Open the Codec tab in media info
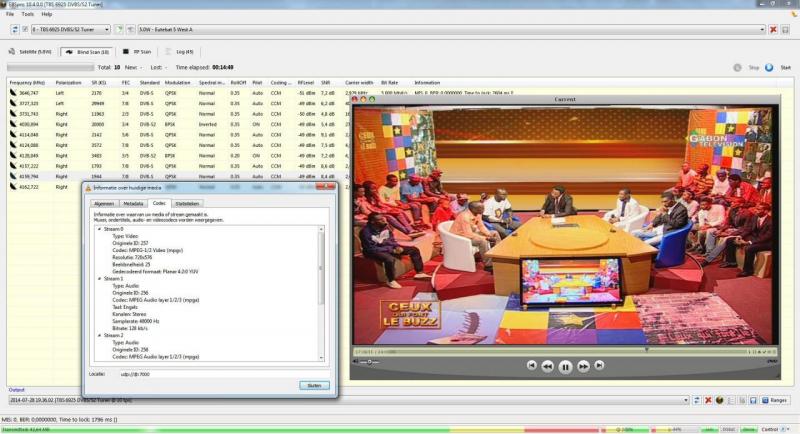The image size is (800, 434). point(159,203)
